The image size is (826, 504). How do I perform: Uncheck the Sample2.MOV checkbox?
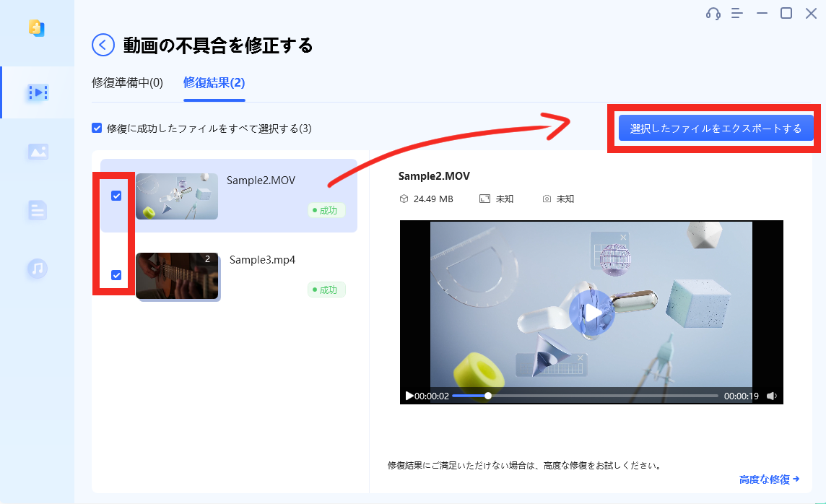coord(116,196)
